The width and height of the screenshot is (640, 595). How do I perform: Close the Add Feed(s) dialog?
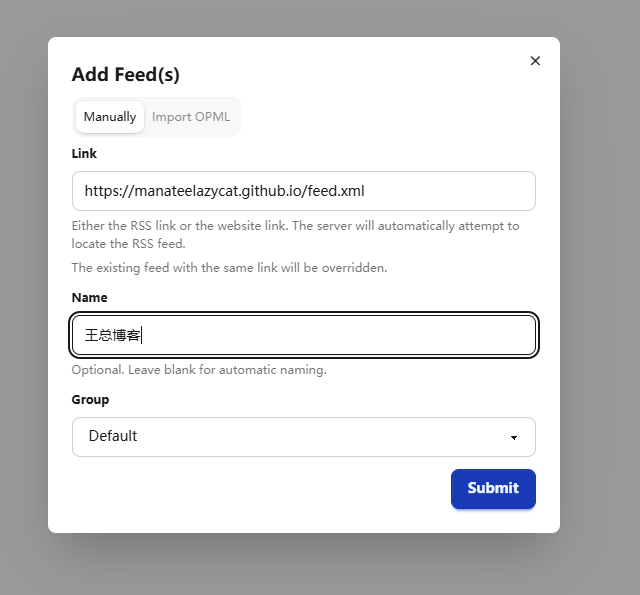[535, 61]
